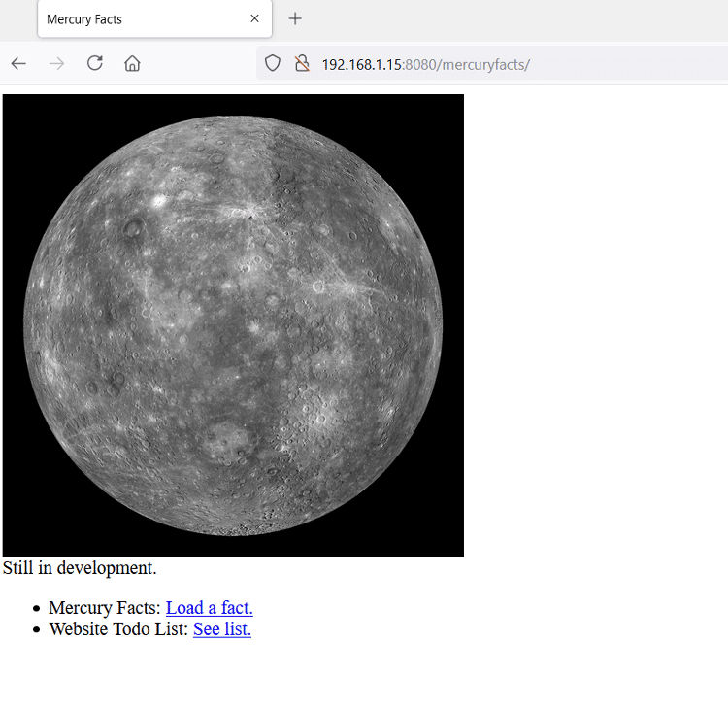728x709 pixels.
Task: Follow the "See list." link
Action: (x=221, y=629)
